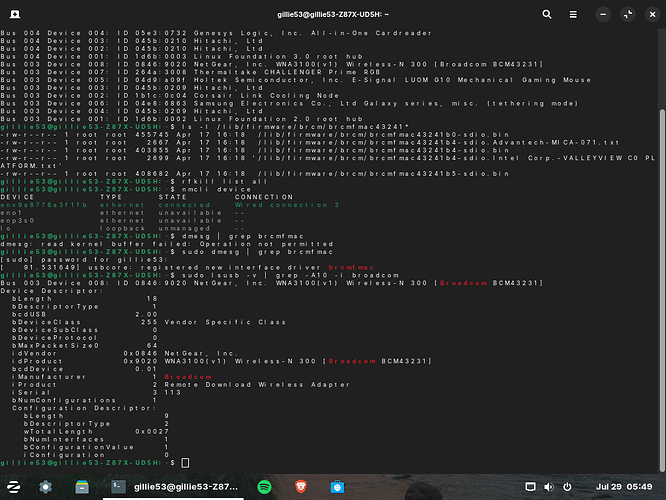Viewport: 666px width, 500px height.
Task: Click 'loopback' type entry
Action: click(x=123, y=228)
